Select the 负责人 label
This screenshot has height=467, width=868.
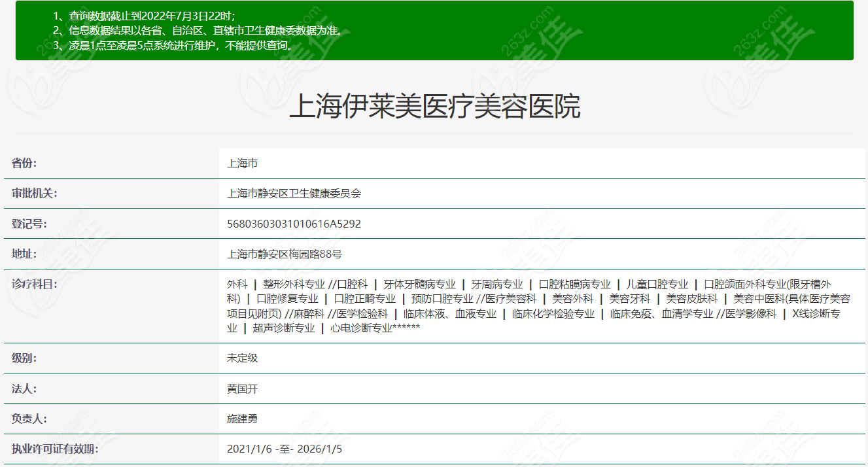click(x=29, y=419)
